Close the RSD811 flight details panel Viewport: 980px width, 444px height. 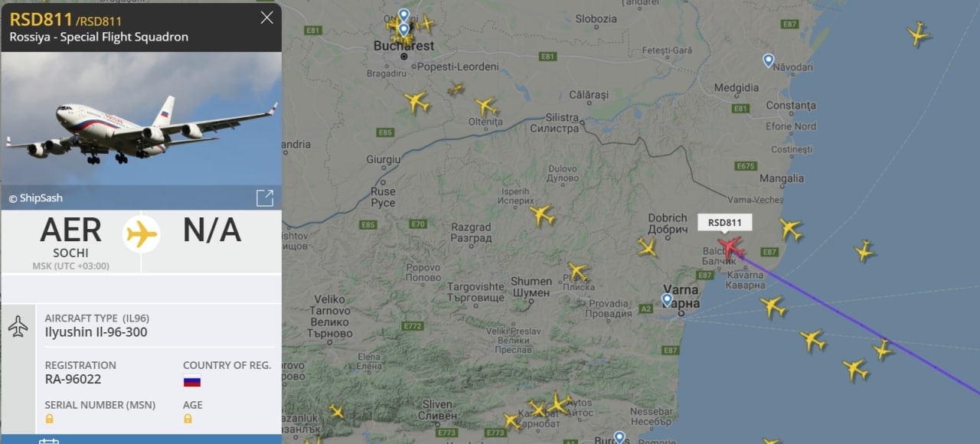(x=266, y=18)
